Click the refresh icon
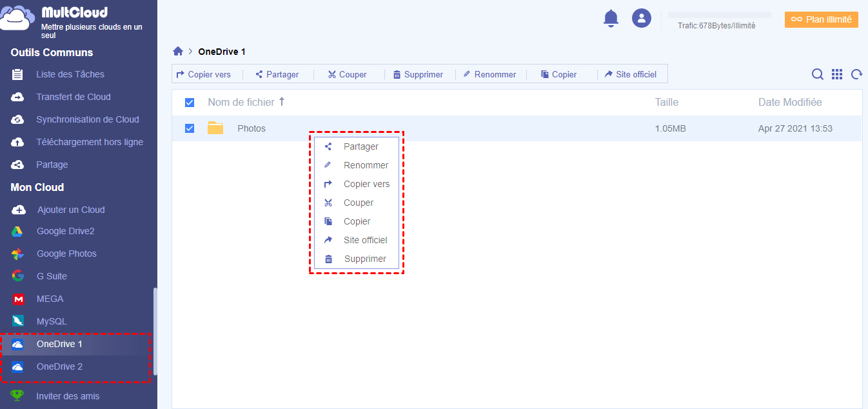 pos(856,74)
